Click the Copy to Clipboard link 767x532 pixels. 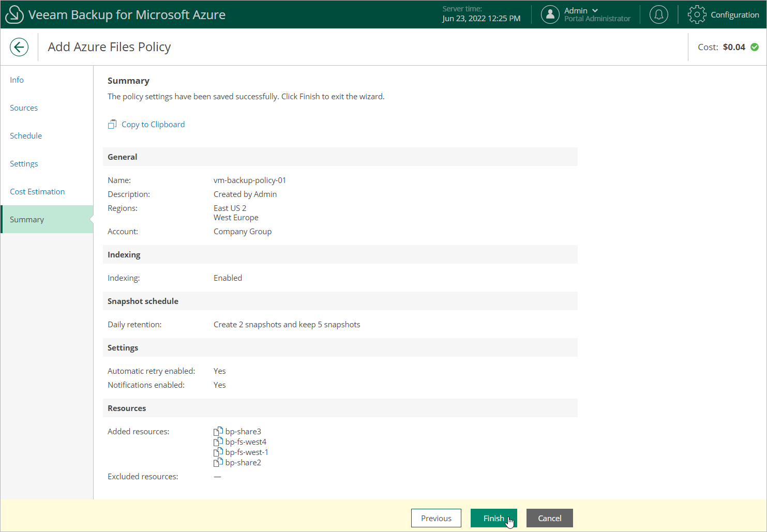click(x=153, y=124)
